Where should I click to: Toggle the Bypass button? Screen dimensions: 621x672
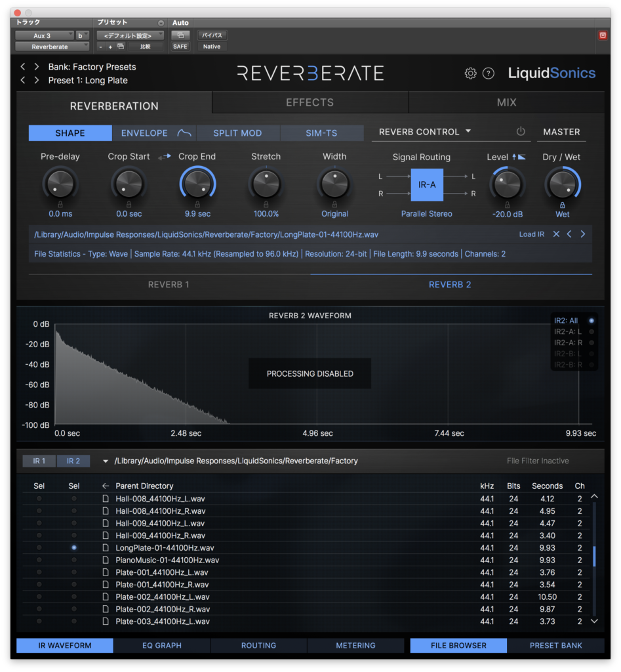[211, 35]
